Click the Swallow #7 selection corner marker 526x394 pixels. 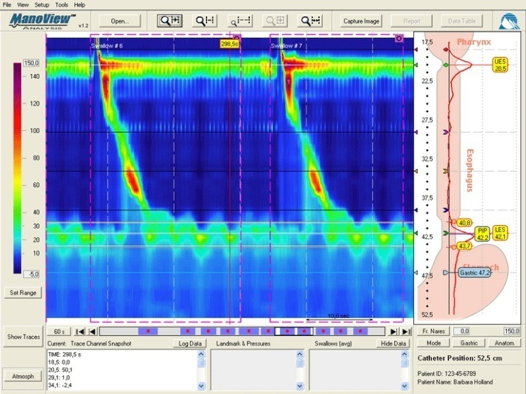(x=399, y=39)
